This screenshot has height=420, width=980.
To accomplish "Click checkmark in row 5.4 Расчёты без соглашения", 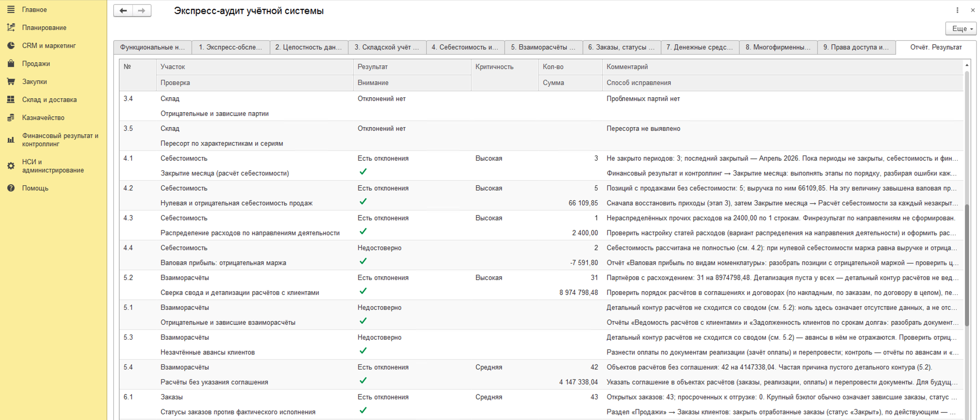I will coord(363,381).
